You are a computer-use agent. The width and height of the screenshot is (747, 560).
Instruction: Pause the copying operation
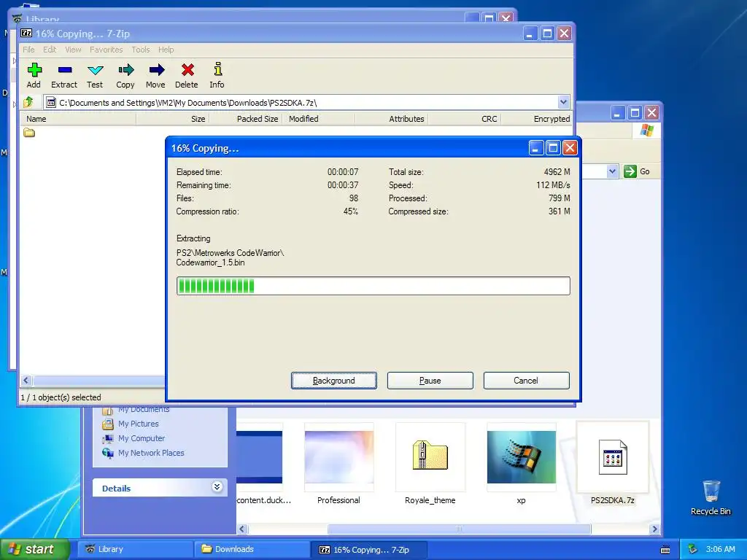(430, 381)
